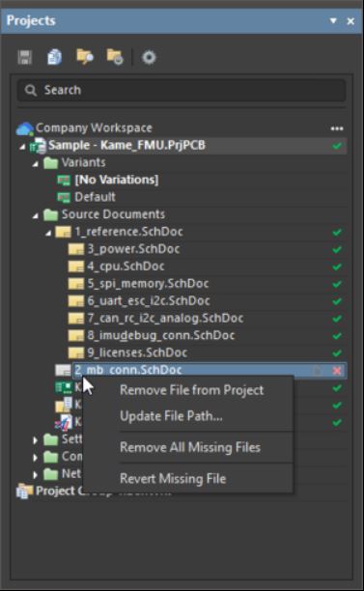Select Update File Path... menu entry
The width and height of the screenshot is (364, 591).
click(x=171, y=416)
